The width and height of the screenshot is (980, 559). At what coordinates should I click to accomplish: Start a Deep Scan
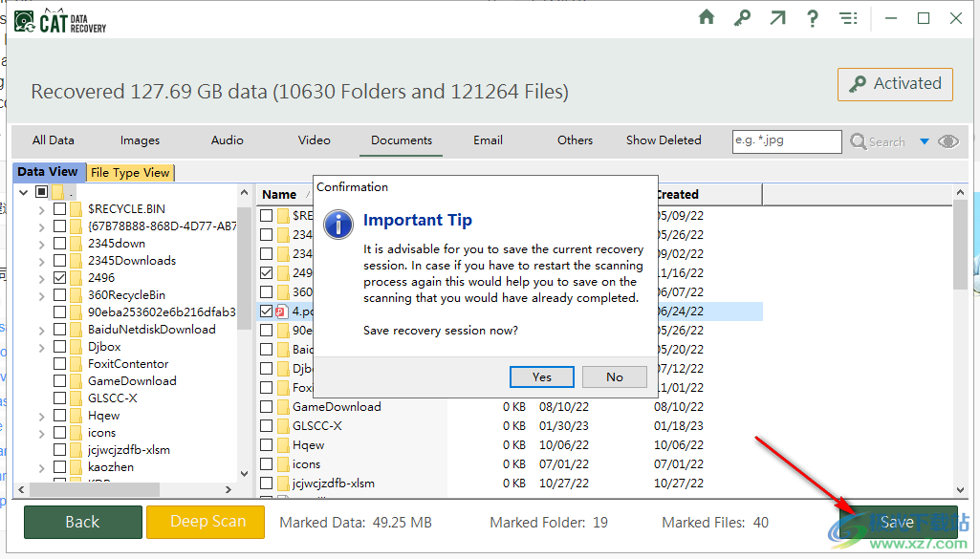tap(206, 522)
